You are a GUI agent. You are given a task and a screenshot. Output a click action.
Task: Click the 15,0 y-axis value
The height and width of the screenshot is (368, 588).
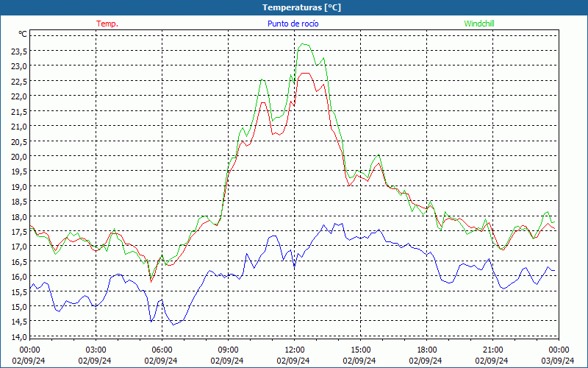tap(19, 307)
